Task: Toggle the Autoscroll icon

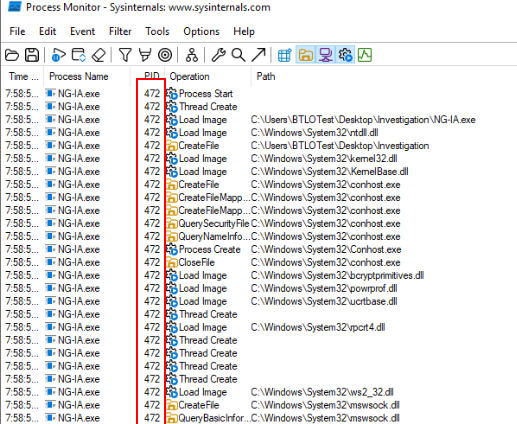Action: (79, 55)
